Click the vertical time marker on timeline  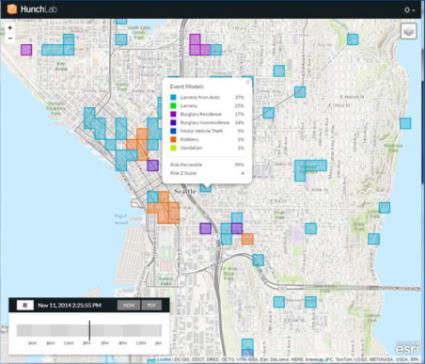(x=89, y=330)
